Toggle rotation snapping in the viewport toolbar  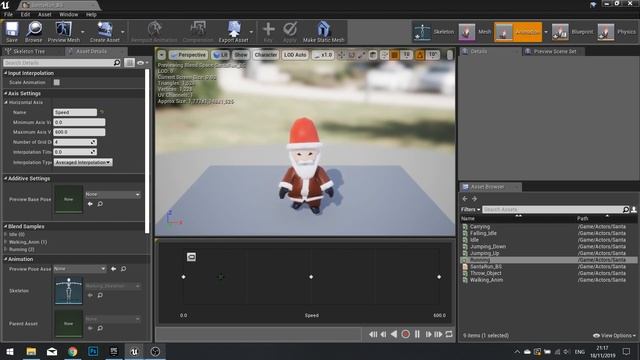420,55
